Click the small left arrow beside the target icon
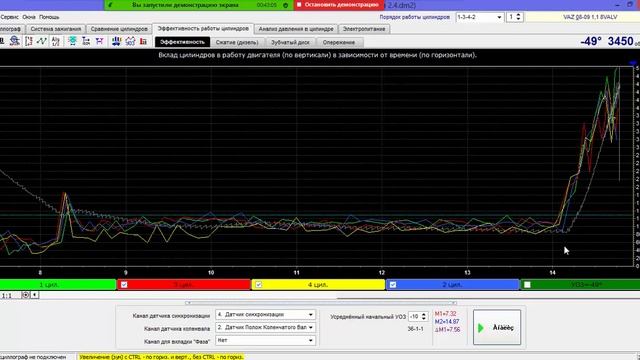Image resolution: width=640 pixels, height=360 pixels. (x=35, y=295)
